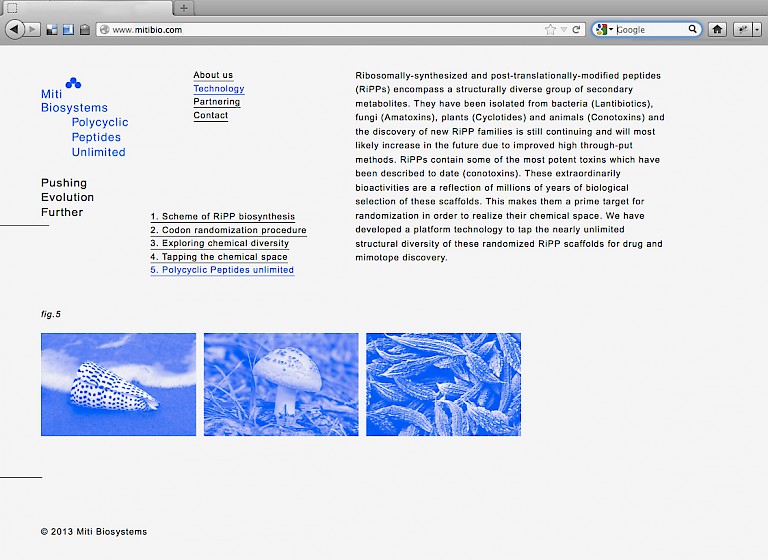Click the mushroom image thumbnail
Image resolution: width=768 pixels, height=560 pixels.
(281, 385)
